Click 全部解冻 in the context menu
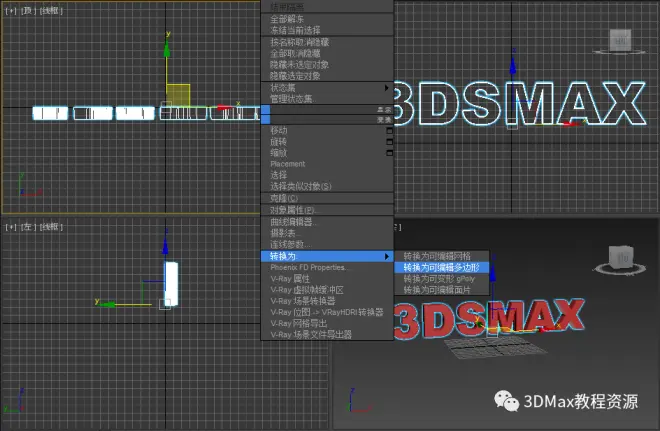The height and width of the screenshot is (431, 660). 287,19
